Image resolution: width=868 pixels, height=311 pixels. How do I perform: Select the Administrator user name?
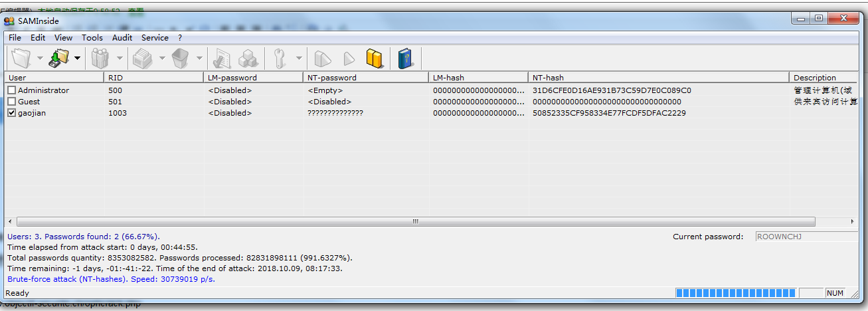tap(43, 90)
